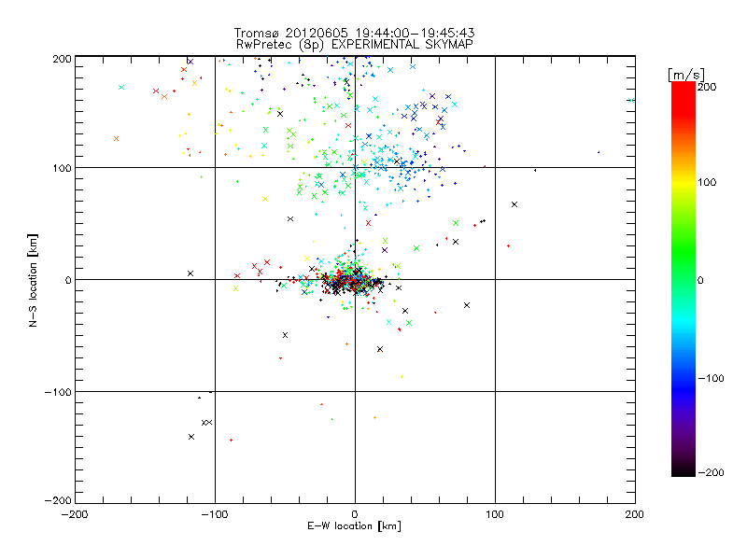The height and width of the screenshot is (560, 747).
Task: Click the "[m/s]" unit label above colorbar
Action: click(686, 75)
